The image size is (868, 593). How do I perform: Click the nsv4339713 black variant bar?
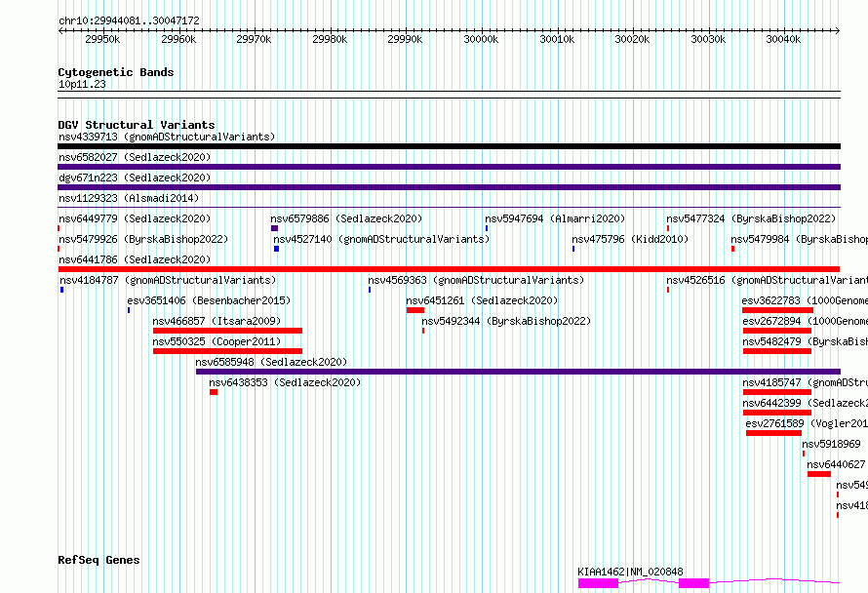[x=449, y=146]
